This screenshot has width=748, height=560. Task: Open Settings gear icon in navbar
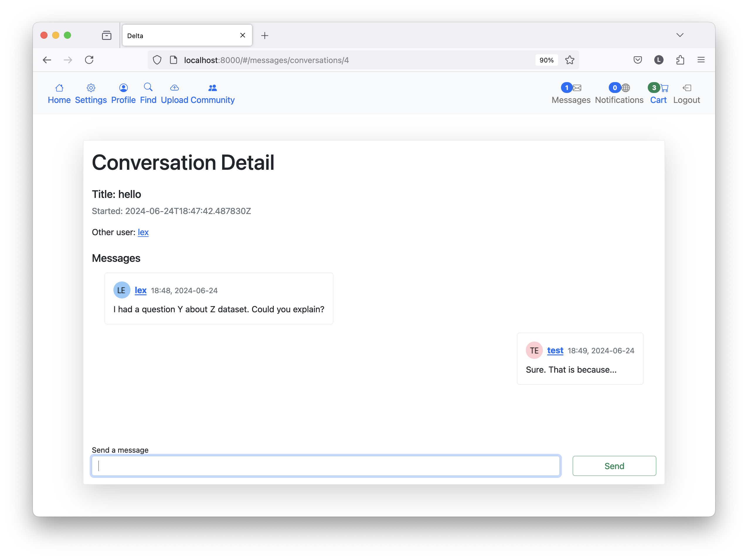[x=91, y=88]
